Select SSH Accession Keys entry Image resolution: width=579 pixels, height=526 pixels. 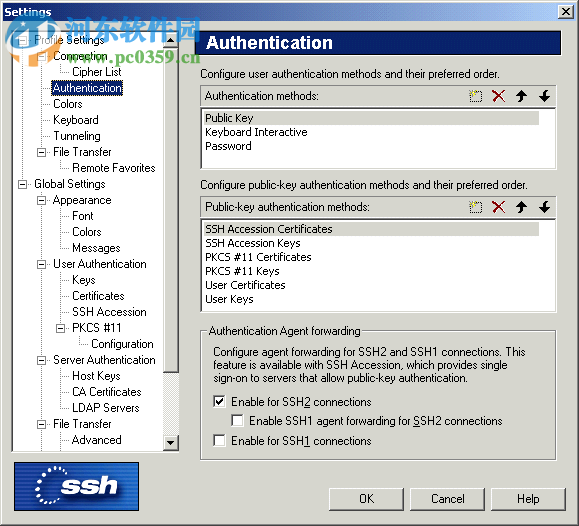371,243
